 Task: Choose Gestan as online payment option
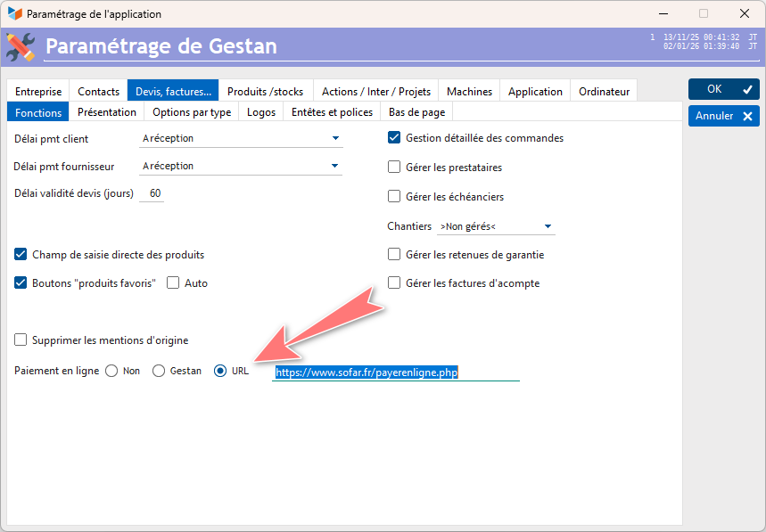[159, 371]
